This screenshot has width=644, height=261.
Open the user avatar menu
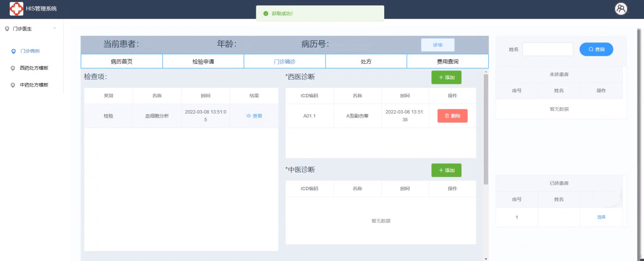(620, 9)
